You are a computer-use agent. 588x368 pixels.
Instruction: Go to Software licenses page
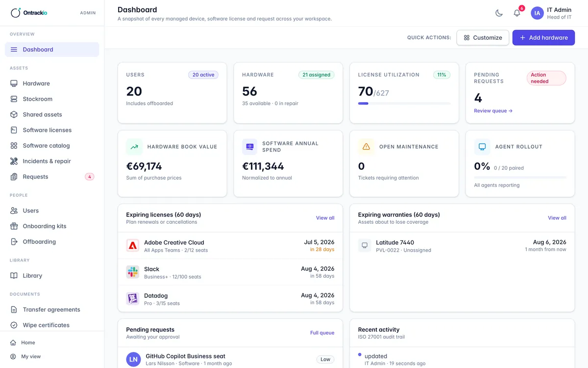coord(52,130)
